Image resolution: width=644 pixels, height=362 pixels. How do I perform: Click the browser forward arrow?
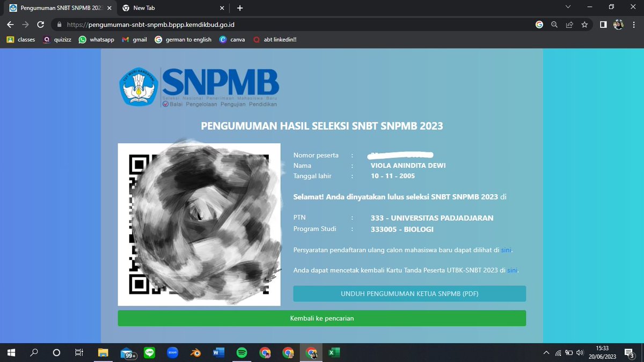pos(25,25)
